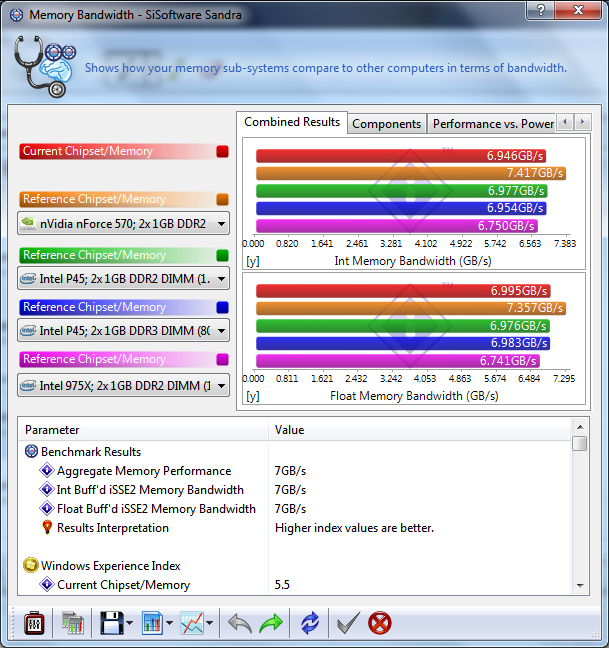Open the benchmark engine options icon

(34, 623)
